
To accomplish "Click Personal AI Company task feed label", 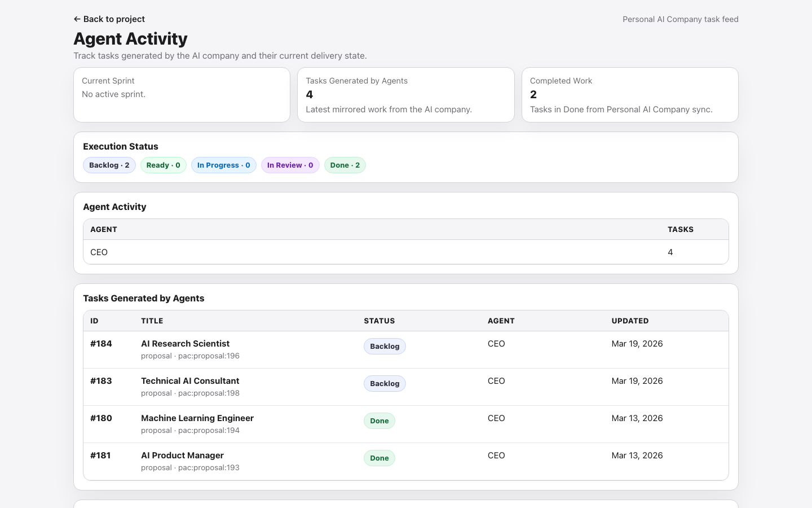I will pyautogui.click(x=681, y=19).
